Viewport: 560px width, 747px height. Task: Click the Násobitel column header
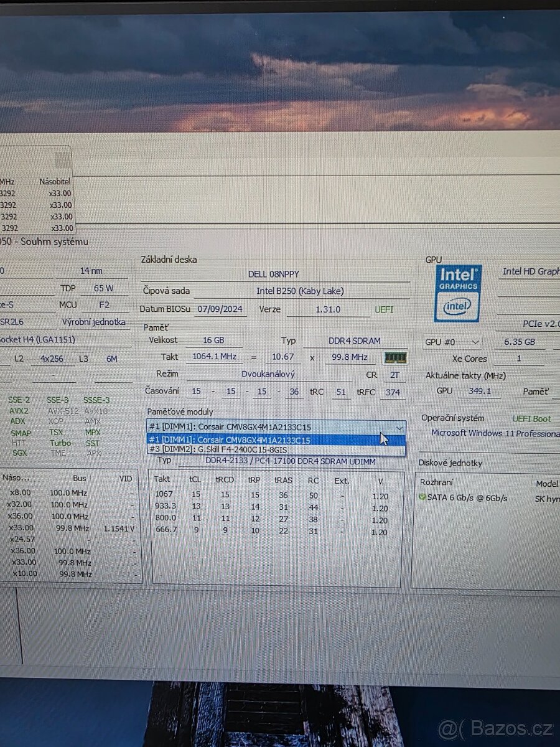55,181
